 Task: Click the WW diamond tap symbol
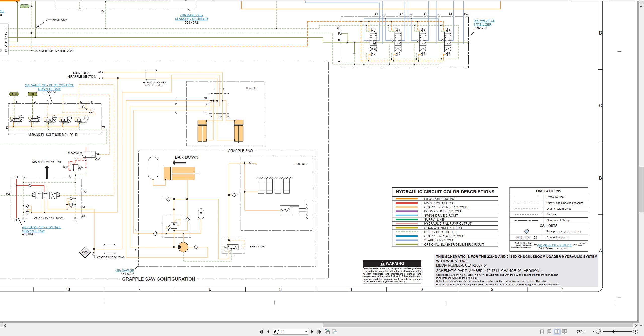pyautogui.click(x=85, y=252)
